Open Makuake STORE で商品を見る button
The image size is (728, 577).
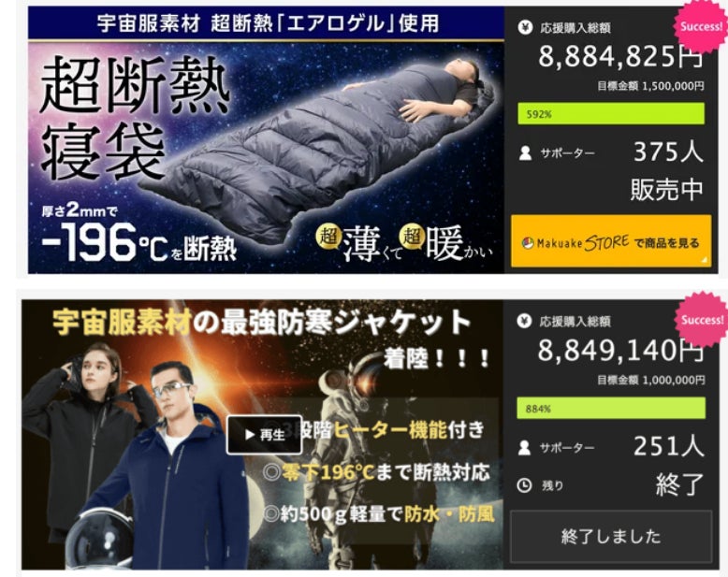(x=611, y=241)
